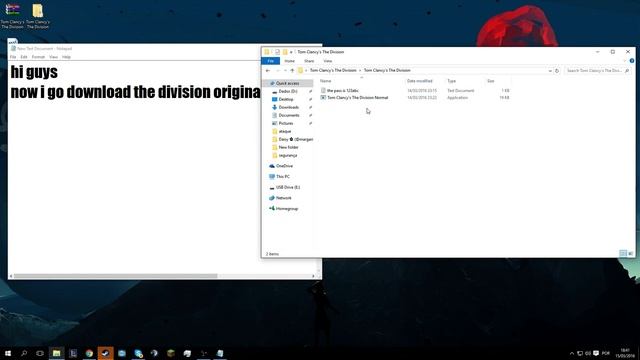Click Explorer's forward navigation arrow

click(278, 71)
